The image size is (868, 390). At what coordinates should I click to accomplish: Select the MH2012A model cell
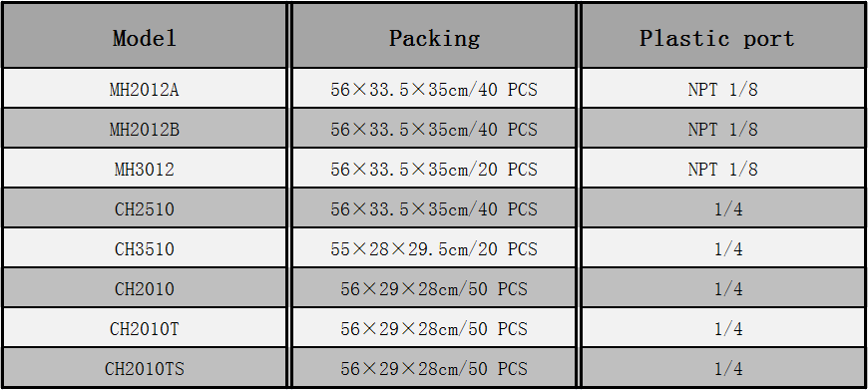[x=145, y=89]
